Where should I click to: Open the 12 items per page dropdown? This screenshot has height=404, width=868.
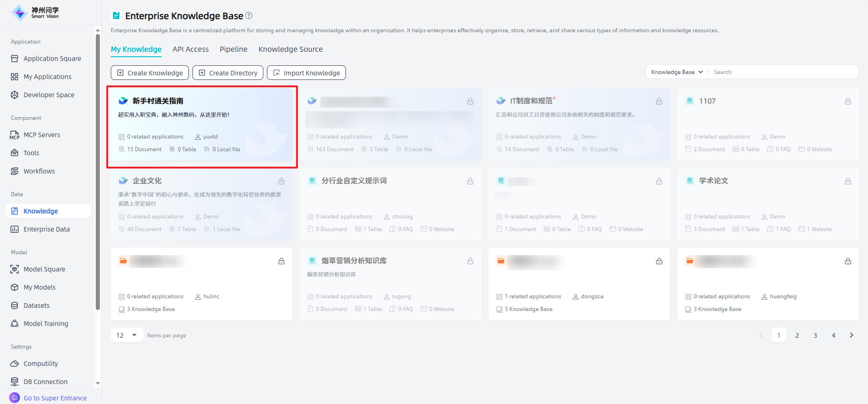[x=127, y=335]
